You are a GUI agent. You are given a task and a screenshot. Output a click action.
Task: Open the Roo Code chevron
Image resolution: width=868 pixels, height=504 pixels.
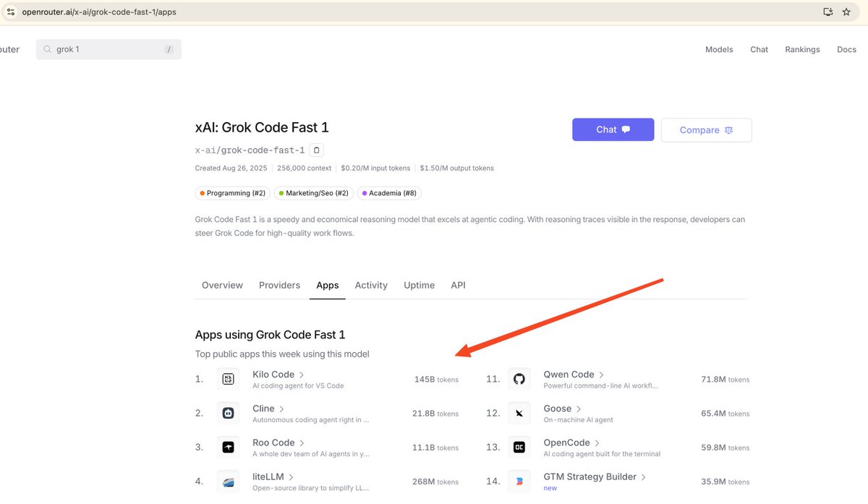tap(302, 443)
